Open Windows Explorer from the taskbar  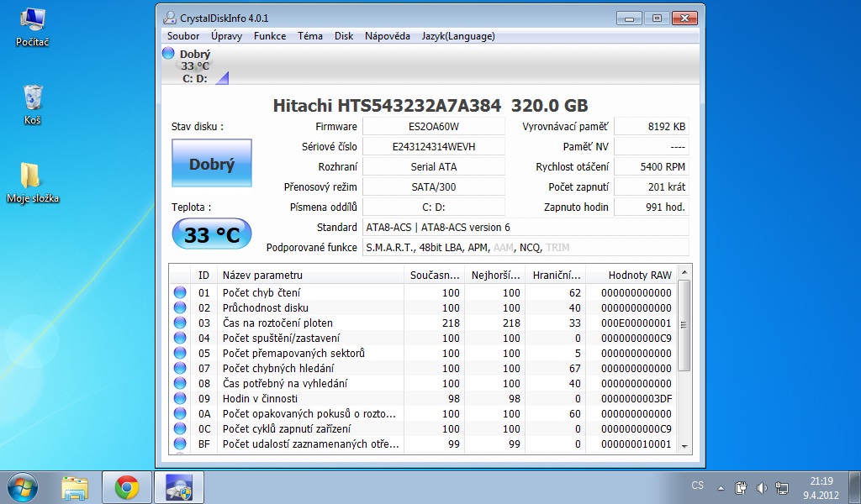(x=75, y=487)
